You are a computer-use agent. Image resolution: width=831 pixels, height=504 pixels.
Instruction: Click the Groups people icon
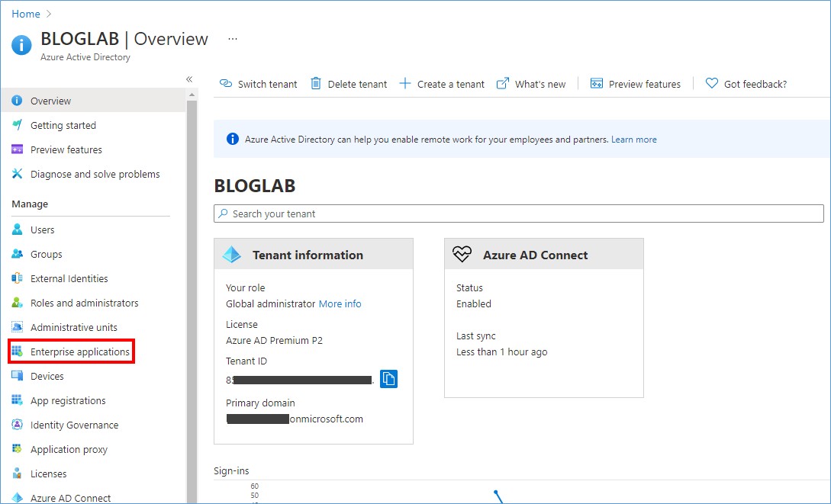(x=17, y=254)
